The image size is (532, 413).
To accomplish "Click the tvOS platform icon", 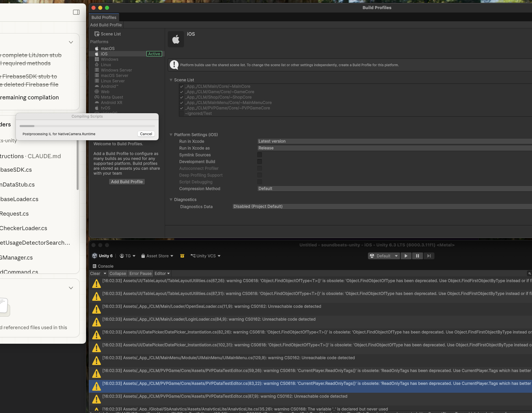I will coord(97,108).
